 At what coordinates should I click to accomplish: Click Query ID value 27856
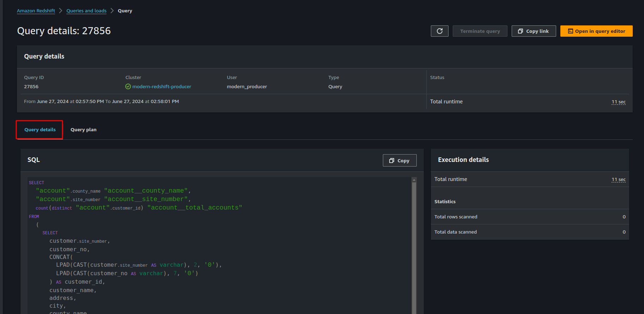(x=31, y=86)
